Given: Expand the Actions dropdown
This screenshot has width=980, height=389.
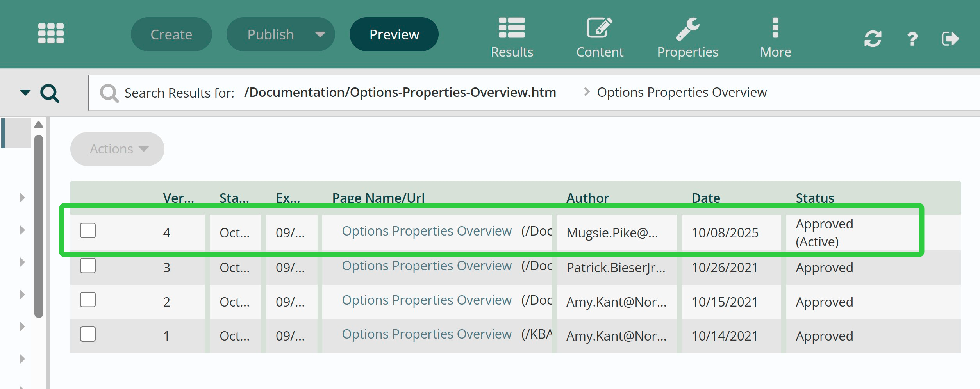Looking at the screenshot, I should (x=117, y=149).
